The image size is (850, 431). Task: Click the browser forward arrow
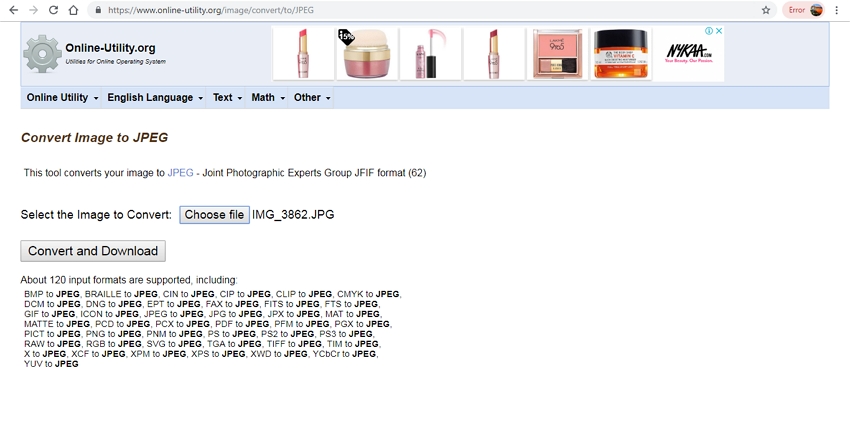click(32, 10)
